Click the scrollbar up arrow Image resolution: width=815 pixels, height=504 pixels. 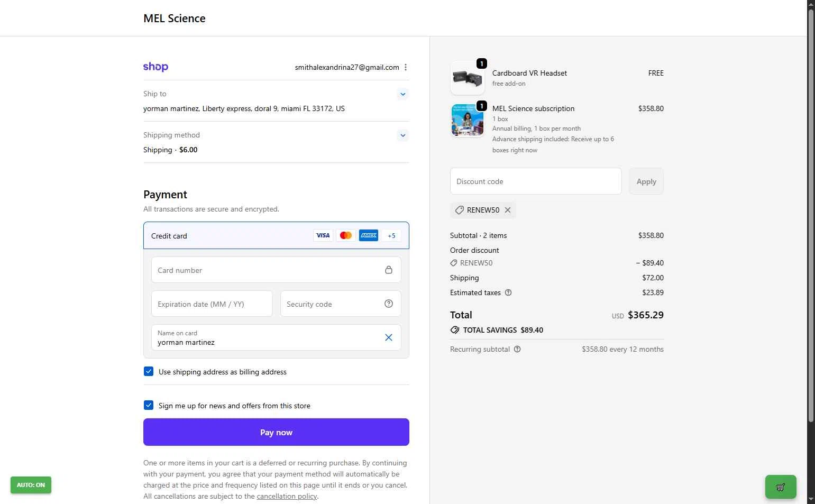pos(811,4)
